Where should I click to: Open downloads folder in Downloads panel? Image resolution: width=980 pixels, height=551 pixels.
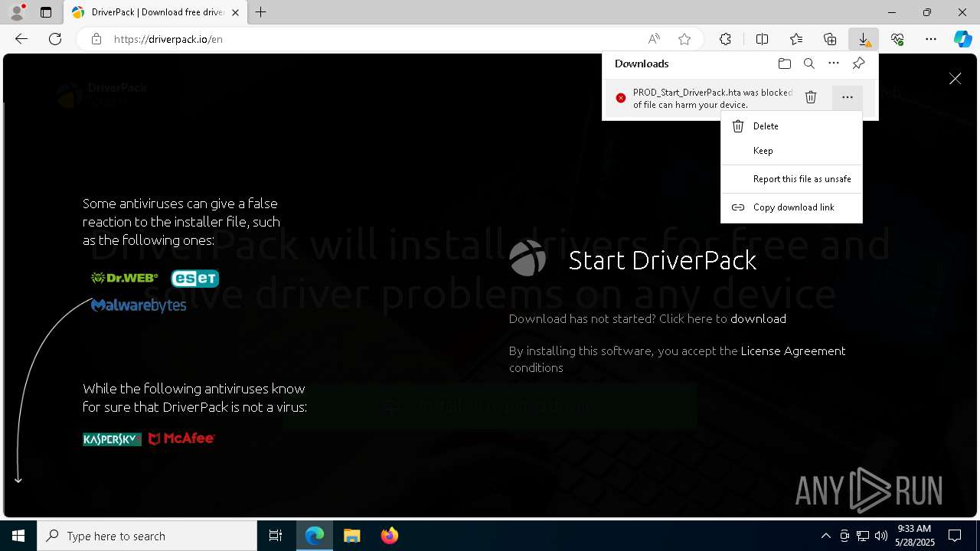784,64
